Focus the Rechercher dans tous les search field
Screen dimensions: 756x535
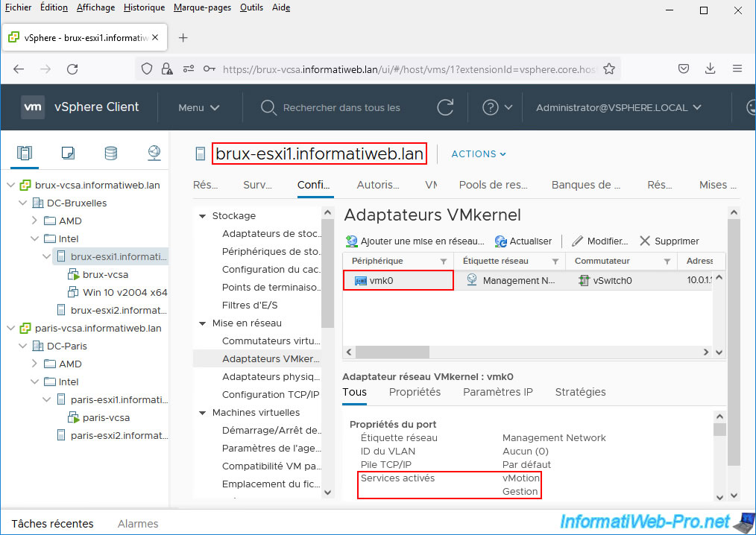[x=341, y=107]
